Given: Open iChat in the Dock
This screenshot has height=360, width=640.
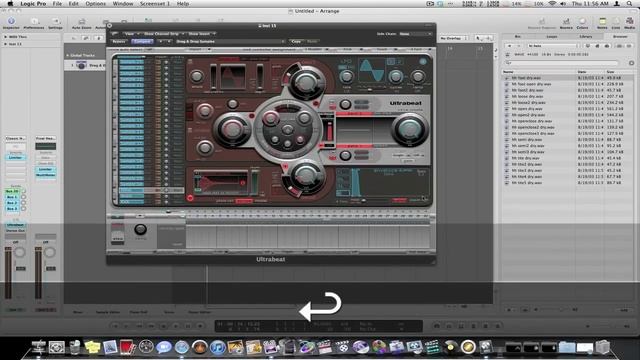Looking at the screenshot, I should point(164,347).
